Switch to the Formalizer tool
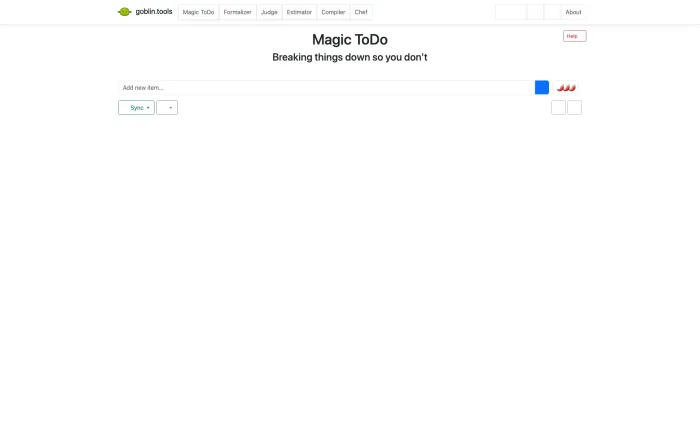Screen dimensions: 700x438 238,12
